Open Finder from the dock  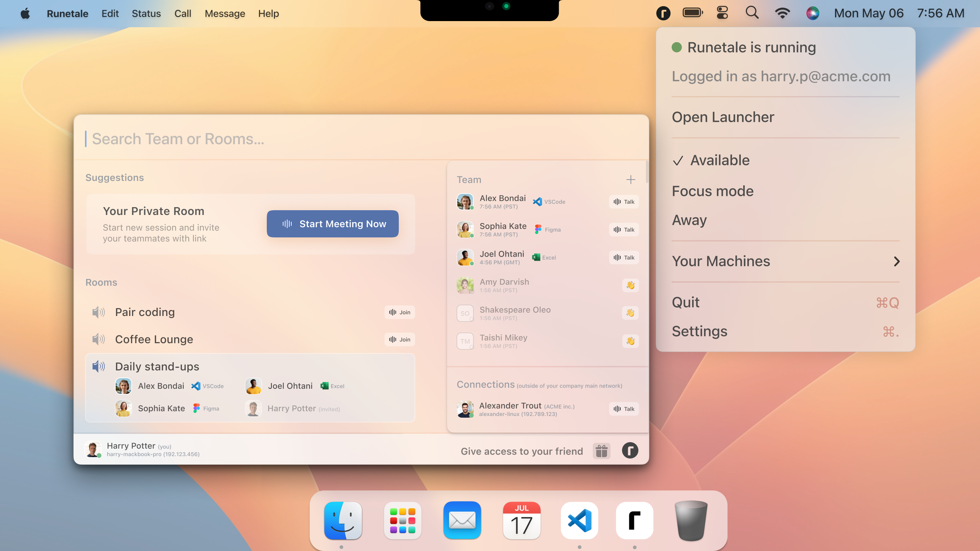pos(343,521)
